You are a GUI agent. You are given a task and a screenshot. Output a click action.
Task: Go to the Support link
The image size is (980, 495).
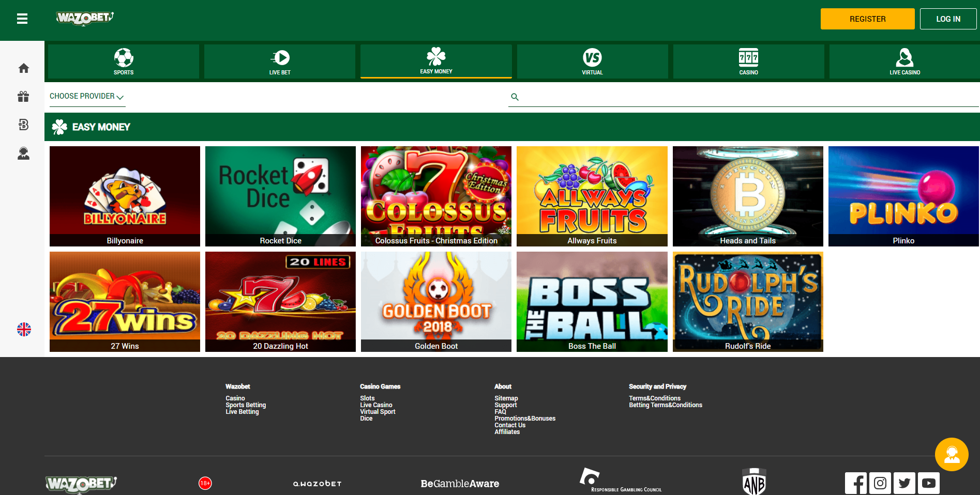pyautogui.click(x=506, y=405)
